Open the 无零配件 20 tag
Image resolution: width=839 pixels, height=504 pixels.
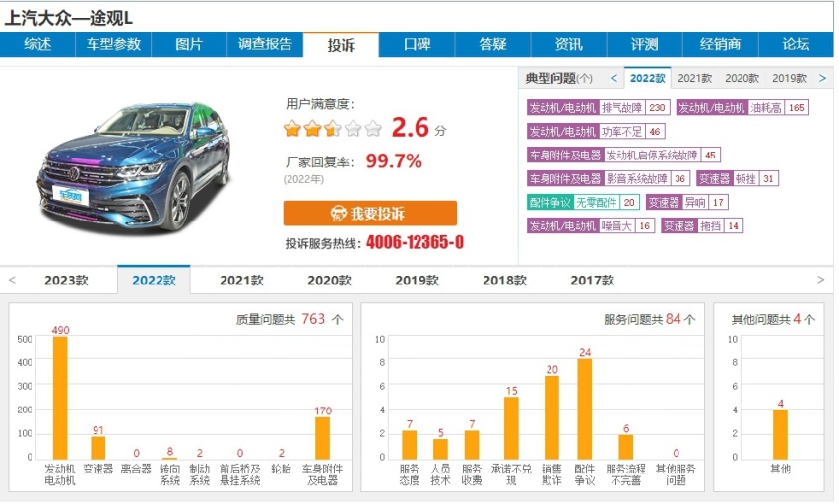584,202
